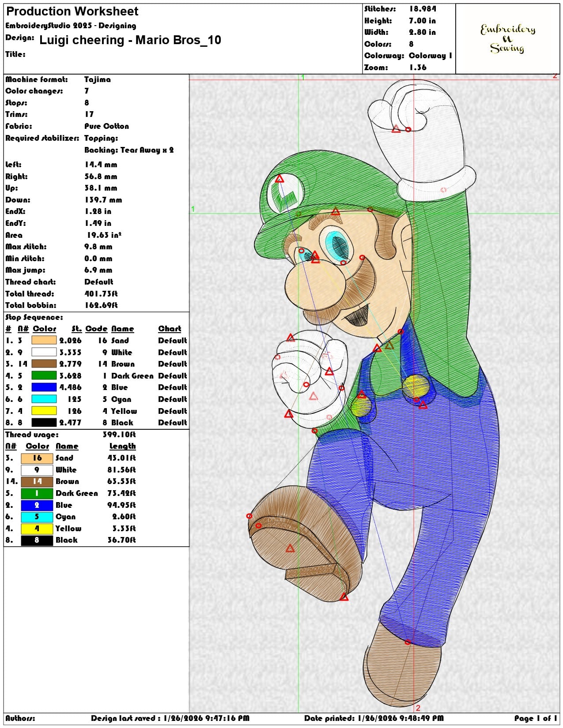563x728 pixels.
Task: Select the Dark Green swatch in Stop Sequence
Action: click(x=44, y=375)
